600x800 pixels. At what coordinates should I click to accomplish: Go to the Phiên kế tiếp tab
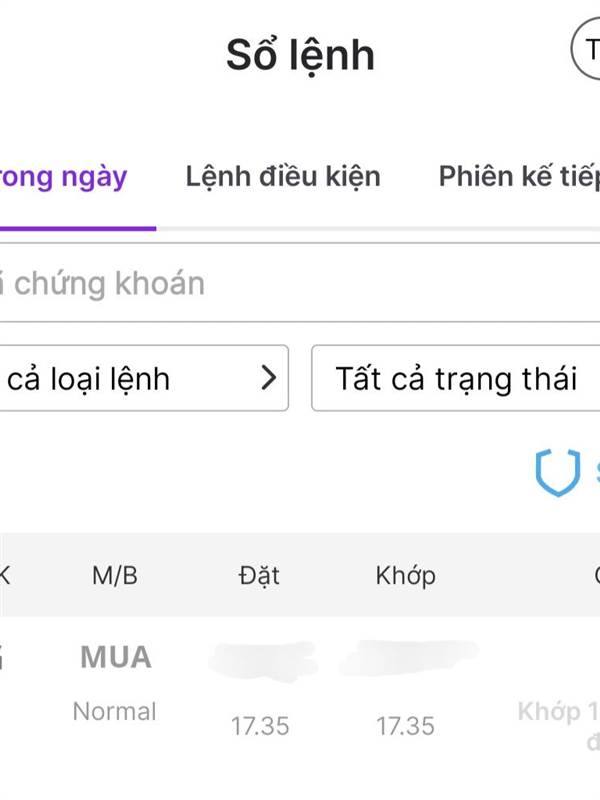click(518, 177)
